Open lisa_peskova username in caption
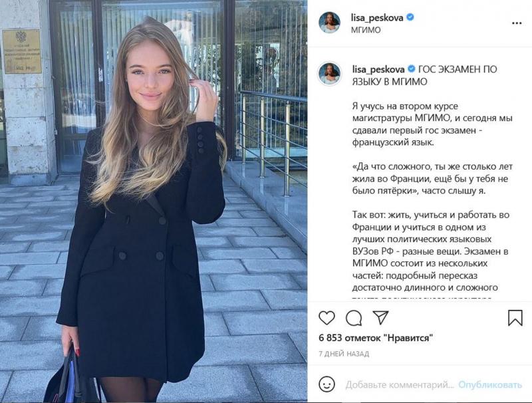The image size is (532, 403). pos(378,69)
